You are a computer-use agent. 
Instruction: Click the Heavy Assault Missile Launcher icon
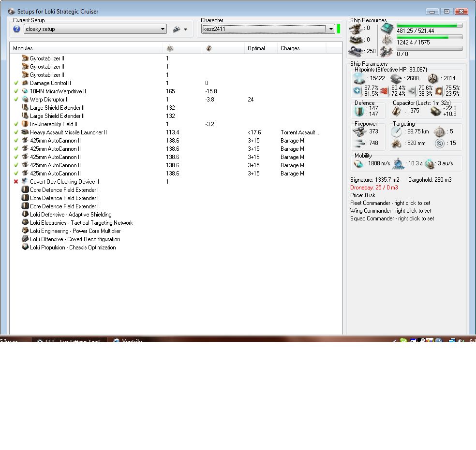[25, 132]
